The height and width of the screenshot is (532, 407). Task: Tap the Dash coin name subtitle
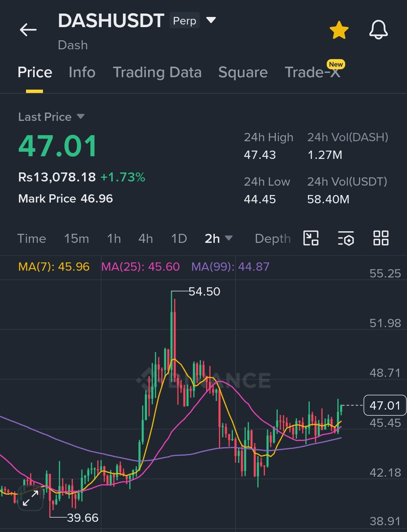click(x=73, y=46)
